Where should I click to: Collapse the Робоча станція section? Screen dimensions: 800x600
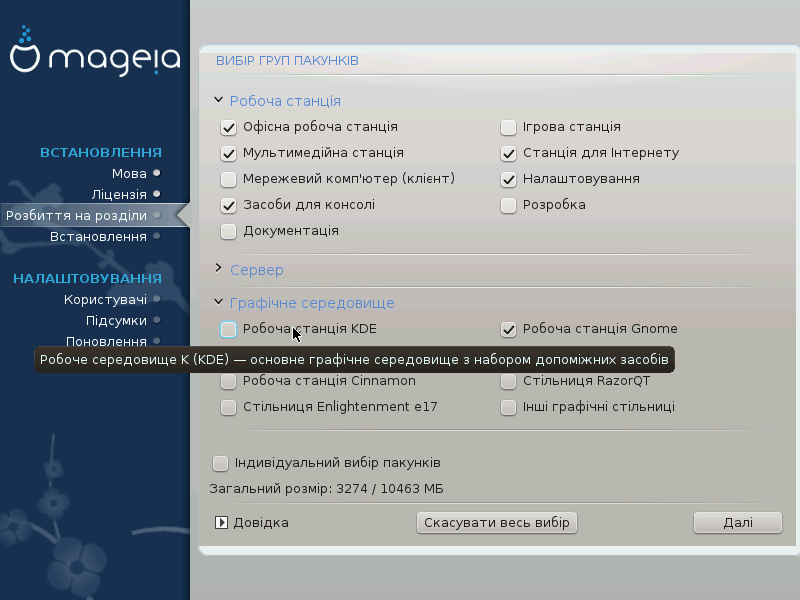point(218,100)
